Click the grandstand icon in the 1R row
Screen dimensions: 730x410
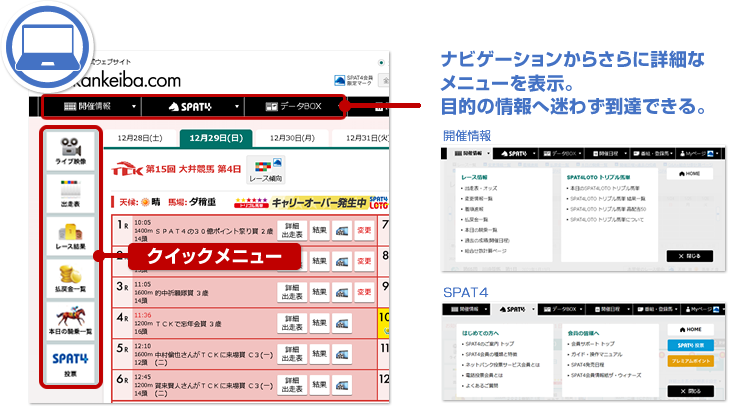coord(342,230)
